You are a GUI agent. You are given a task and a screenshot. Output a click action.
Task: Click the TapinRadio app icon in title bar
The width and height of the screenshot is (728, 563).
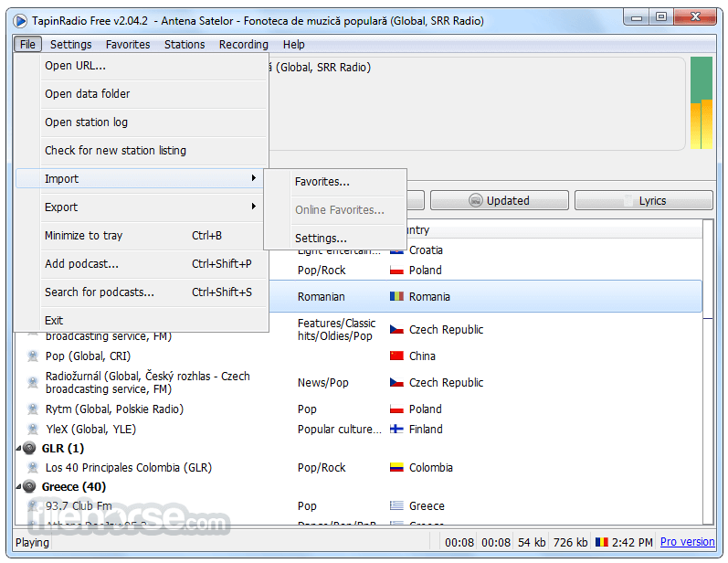click(20, 21)
